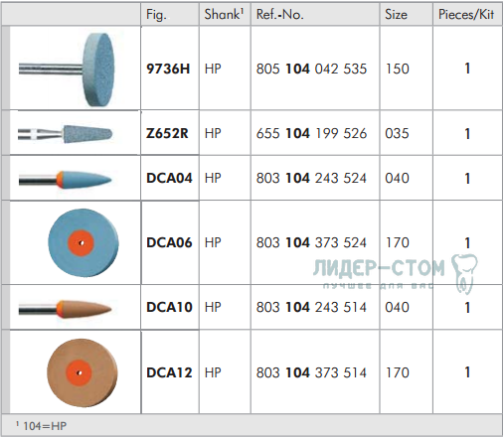This screenshot has height=437, width=504.
Task: Click shank 'HP' in DCA12 row
Action: click(213, 372)
